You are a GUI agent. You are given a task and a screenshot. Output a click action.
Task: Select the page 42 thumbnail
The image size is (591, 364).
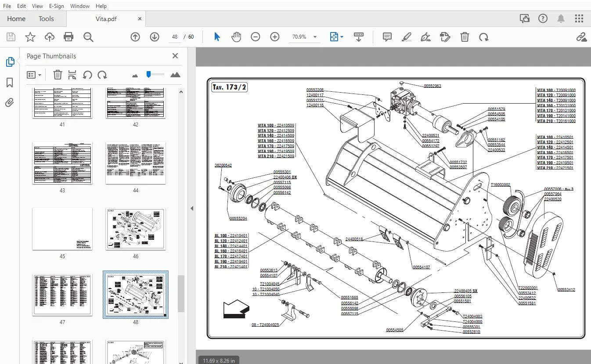136,103
